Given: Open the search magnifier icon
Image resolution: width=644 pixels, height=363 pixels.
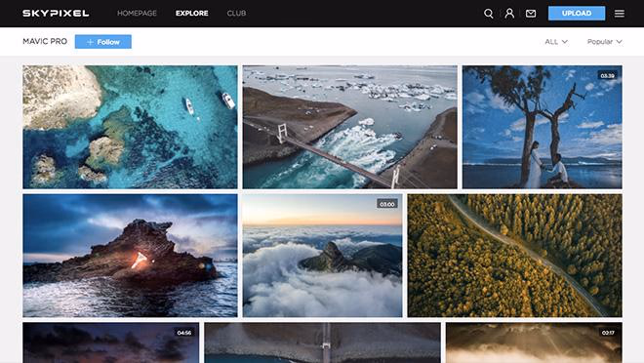Looking at the screenshot, I should point(488,14).
